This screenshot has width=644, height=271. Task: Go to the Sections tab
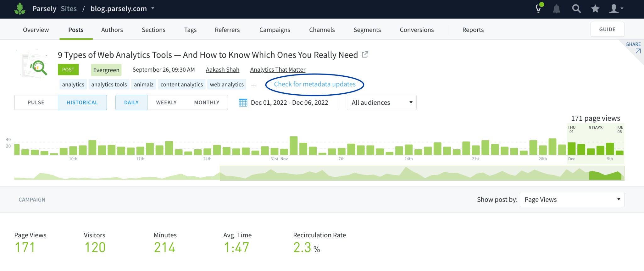pyautogui.click(x=153, y=30)
